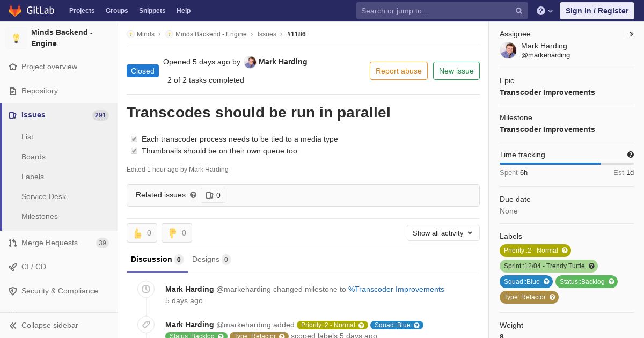This screenshot has height=338, width=644.
Task: Click the Time tracking help icon
Action: click(x=631, y=155)
